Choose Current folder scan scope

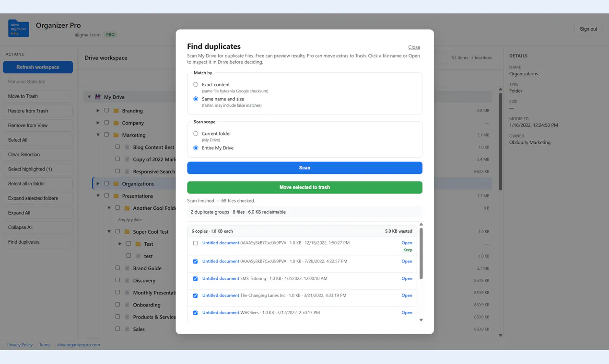(x=196, y=133)
